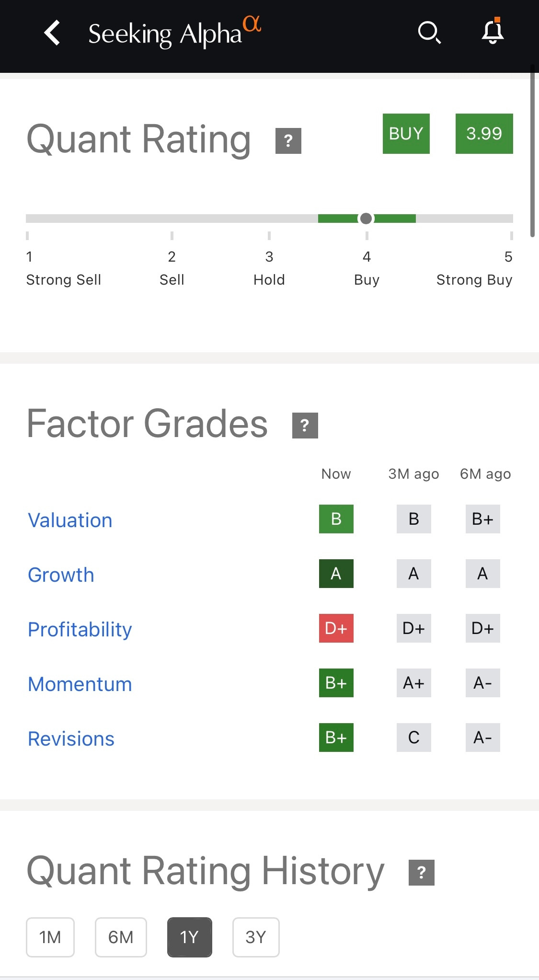Screen dimensions: 539x980
Task: Tap the Seeking Alpha logo
Action: [x=174, y=33]
